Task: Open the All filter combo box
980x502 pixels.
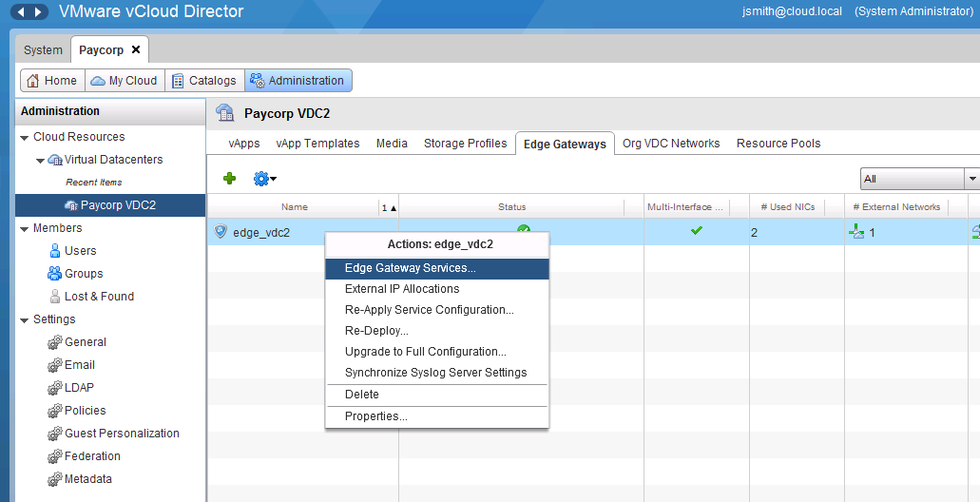Action: click(x=919, y=179)
